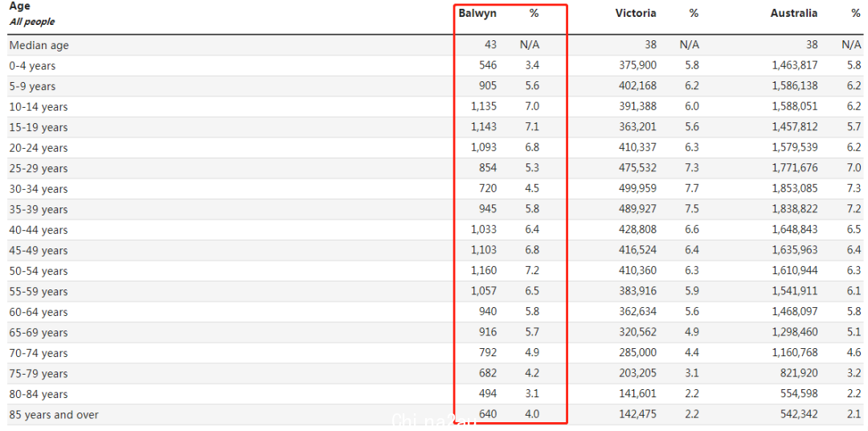Select Australia count 821,920

[800, 373]
